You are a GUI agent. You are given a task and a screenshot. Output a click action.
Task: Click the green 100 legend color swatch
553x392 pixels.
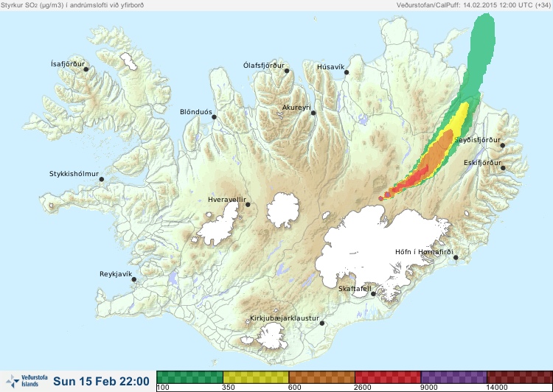tap(189, 377)
